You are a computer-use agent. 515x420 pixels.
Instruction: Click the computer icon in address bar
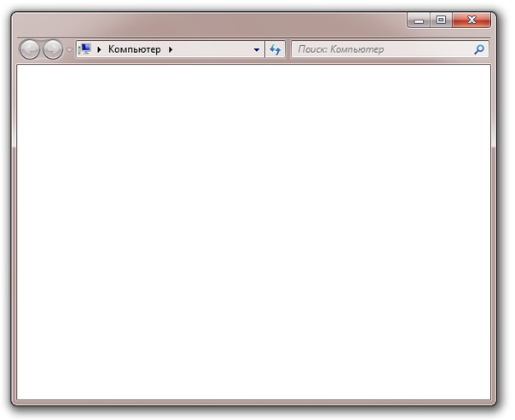(x=84, y=49)
